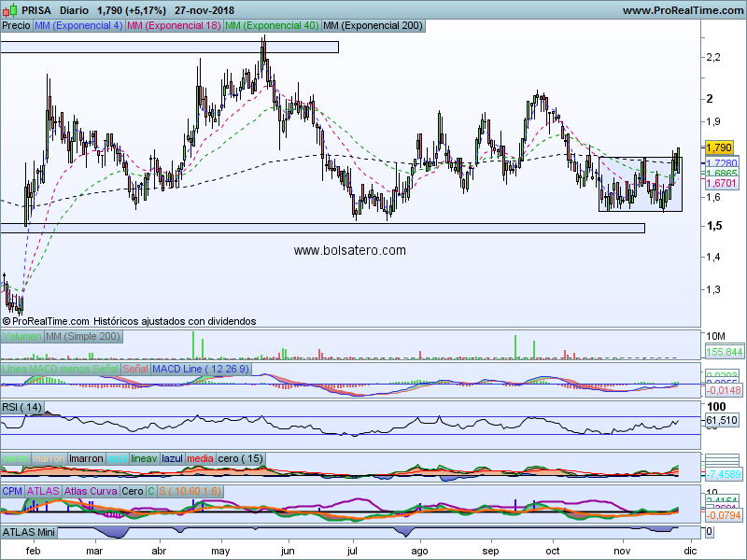
Task: Select the MM (Exponencial 4) label
Action: click(78, 26)
